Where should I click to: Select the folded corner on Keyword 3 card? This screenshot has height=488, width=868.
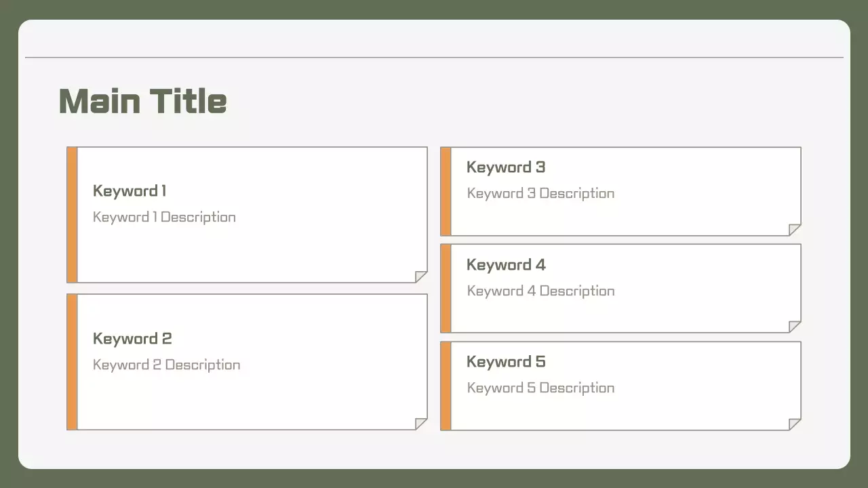(x=794, y=230)
